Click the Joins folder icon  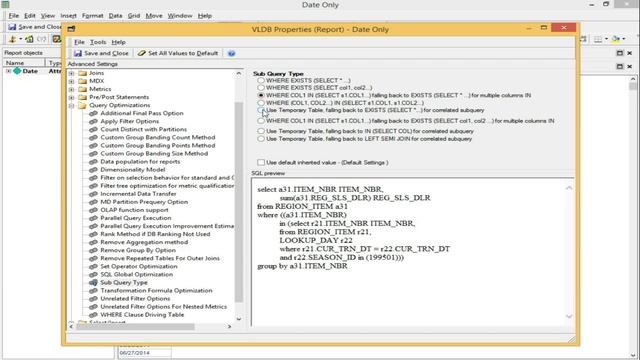tap(82, 73)
